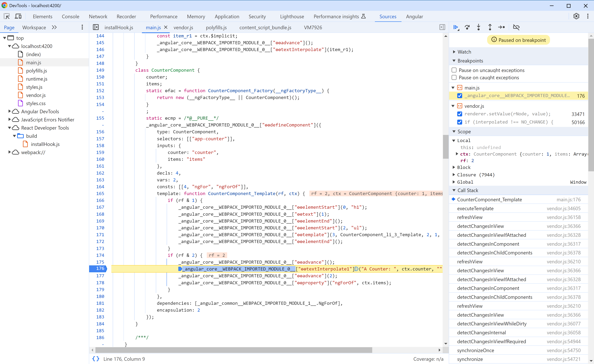Collapse the Call Stack section
This screenshot has height=364, width=594.
[454, 190]
